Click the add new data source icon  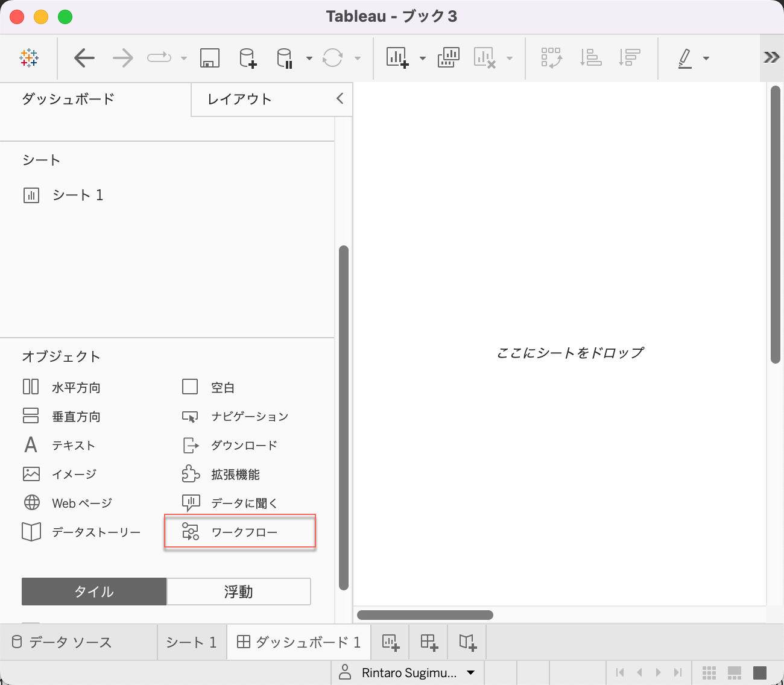tap(248, 58)
